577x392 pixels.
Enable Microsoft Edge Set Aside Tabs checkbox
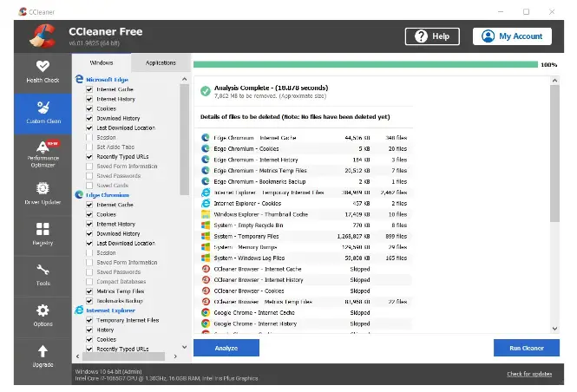pyautogui.click(x=89, y=147)
